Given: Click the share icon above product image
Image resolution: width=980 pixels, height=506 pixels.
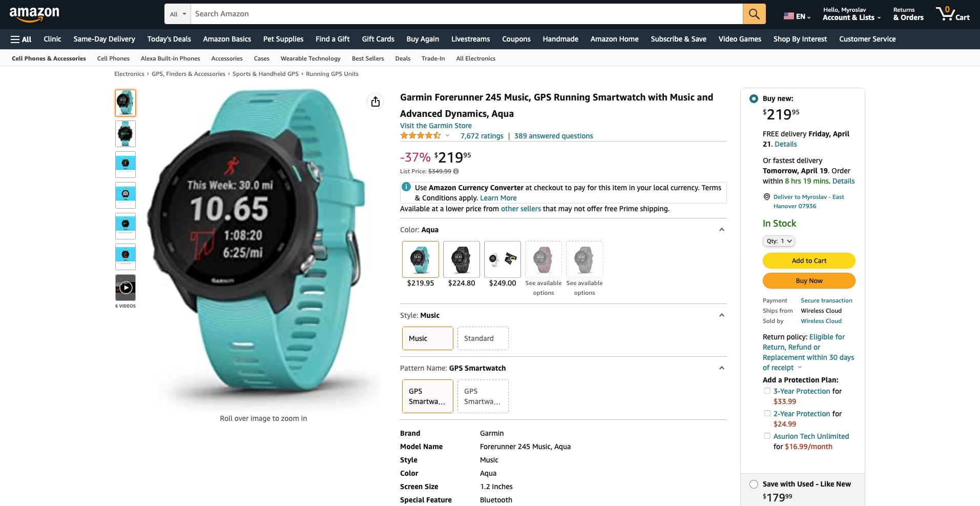Looking at the screenshot, I should (376, 102).
